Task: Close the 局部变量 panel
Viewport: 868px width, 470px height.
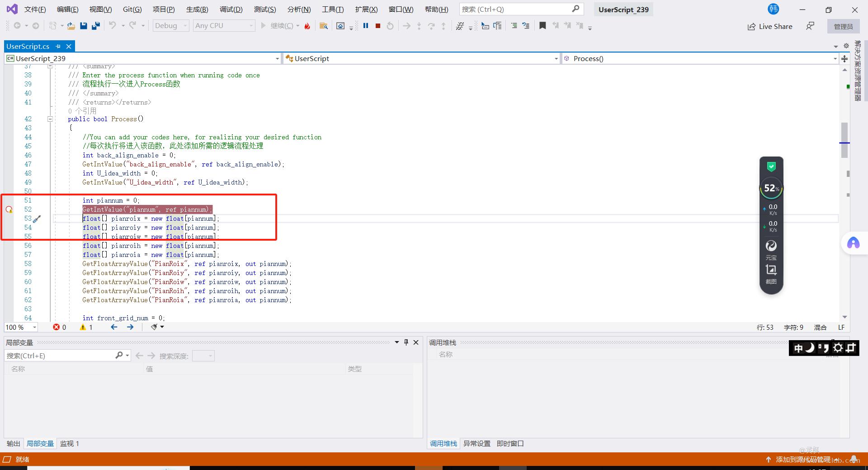Action: pos(416,342)
